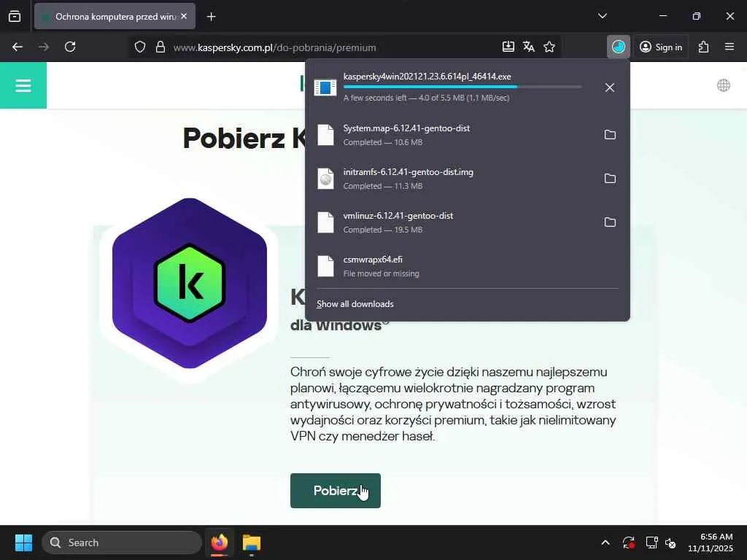Close the Ochrona komputera tab
The height and width of the screenshot is (560, 747).
click(x=184, y=16)
